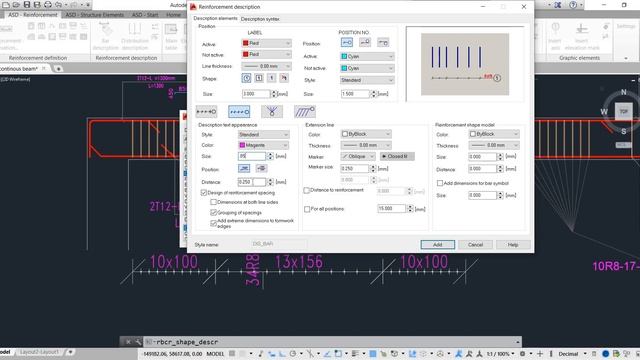Click the Add button

click(x=438, y=244)
